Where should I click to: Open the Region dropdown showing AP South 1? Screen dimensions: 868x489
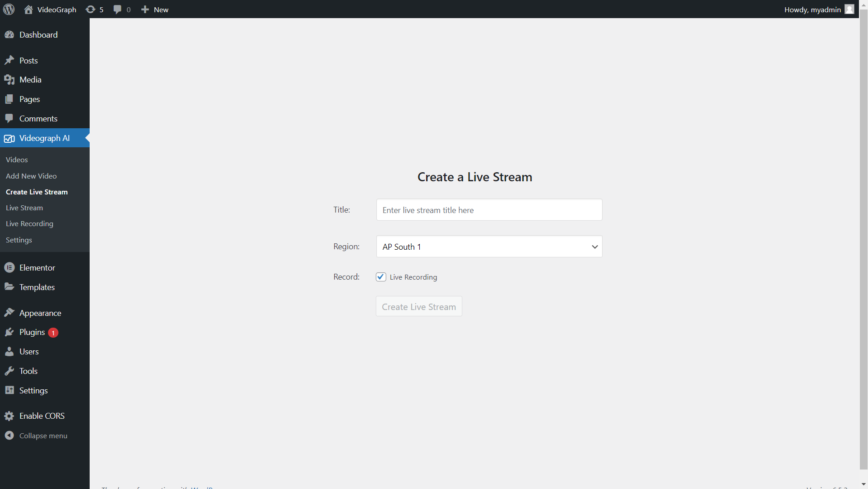pos(489,246)
